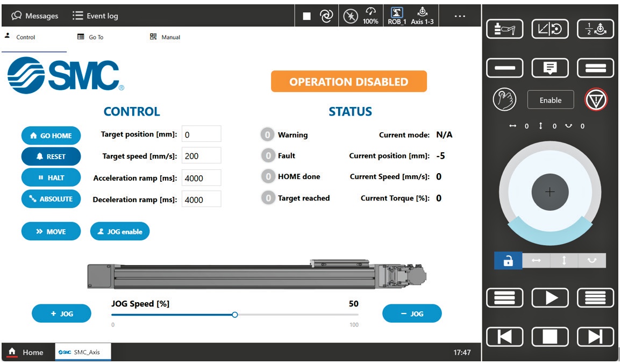Viewport: 621px width, 364px height.
Task: Click the stop square icon in top bar
Action: click(306, 16)
